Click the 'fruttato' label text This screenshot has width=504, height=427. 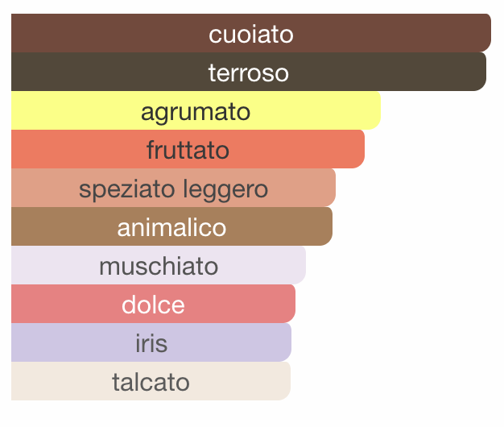point(188,150)
